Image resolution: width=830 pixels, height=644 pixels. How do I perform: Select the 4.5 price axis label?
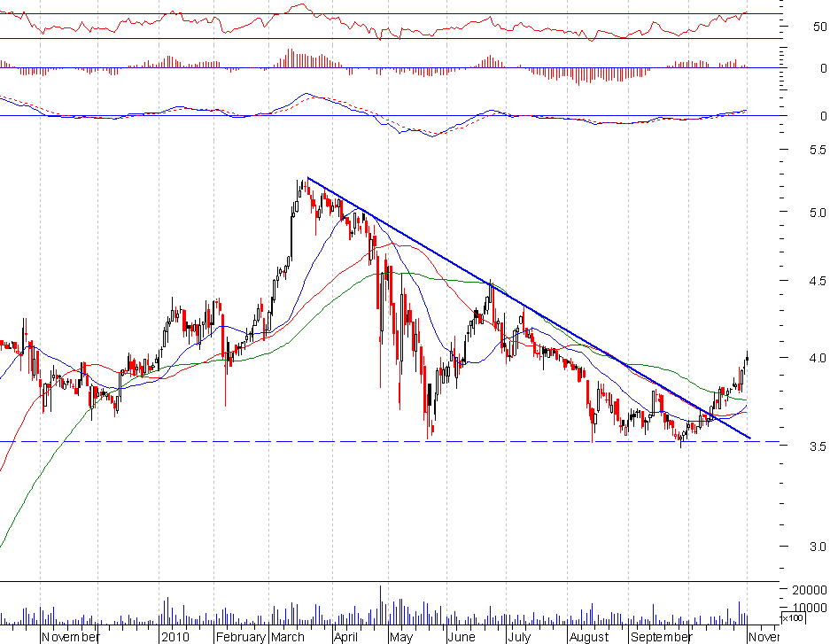[x=818, y=281]
